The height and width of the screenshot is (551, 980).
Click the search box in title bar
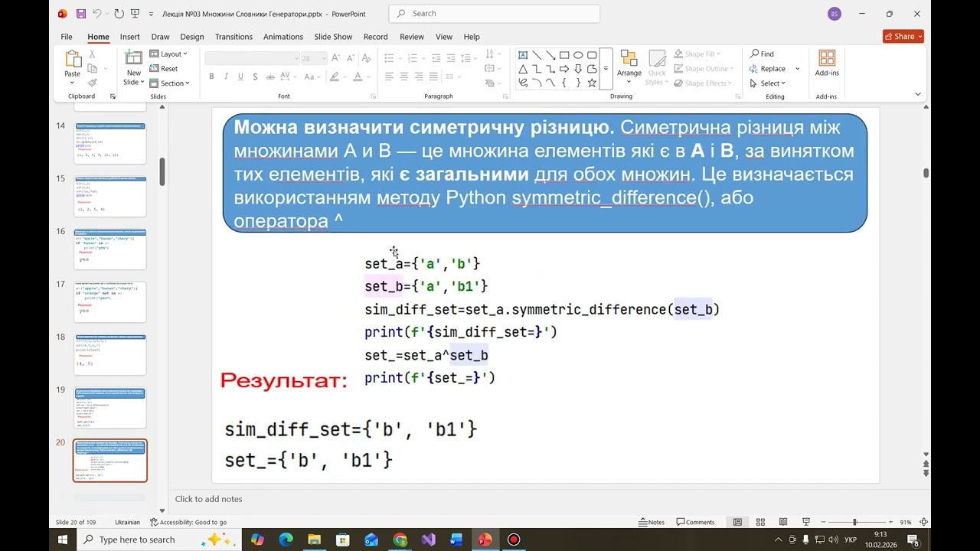[x=495, y=14]
